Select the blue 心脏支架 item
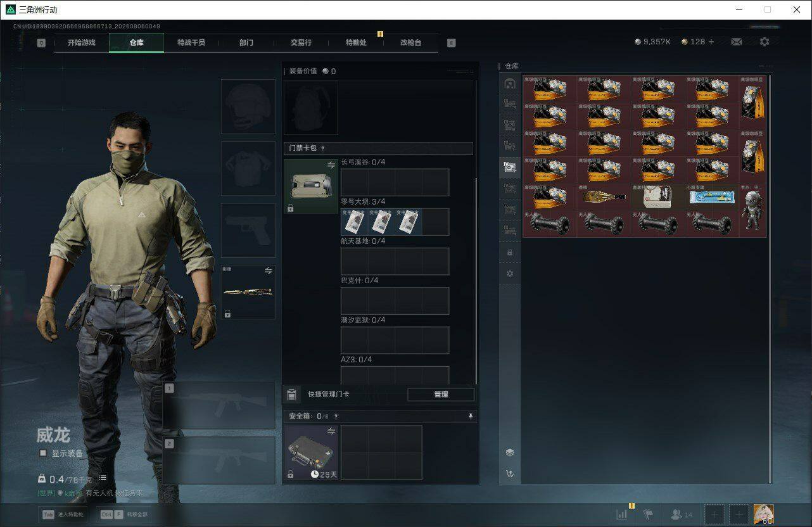 (x=713, y=197)
